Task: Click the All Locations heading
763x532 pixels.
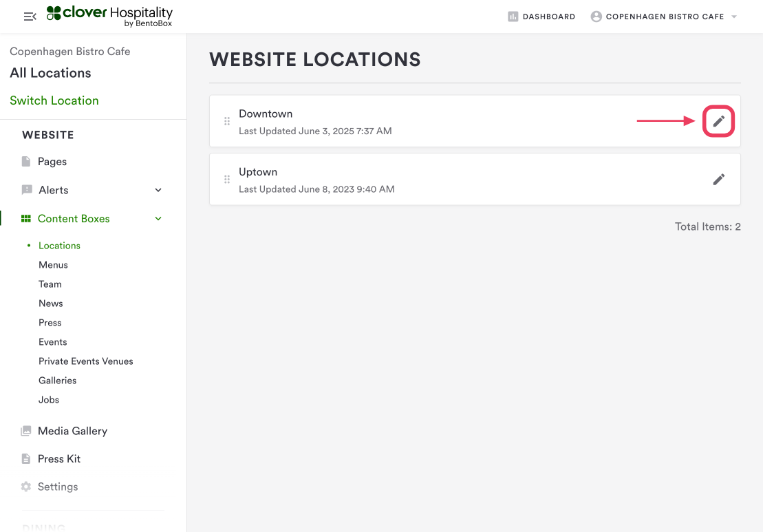Action: (50, 73)
